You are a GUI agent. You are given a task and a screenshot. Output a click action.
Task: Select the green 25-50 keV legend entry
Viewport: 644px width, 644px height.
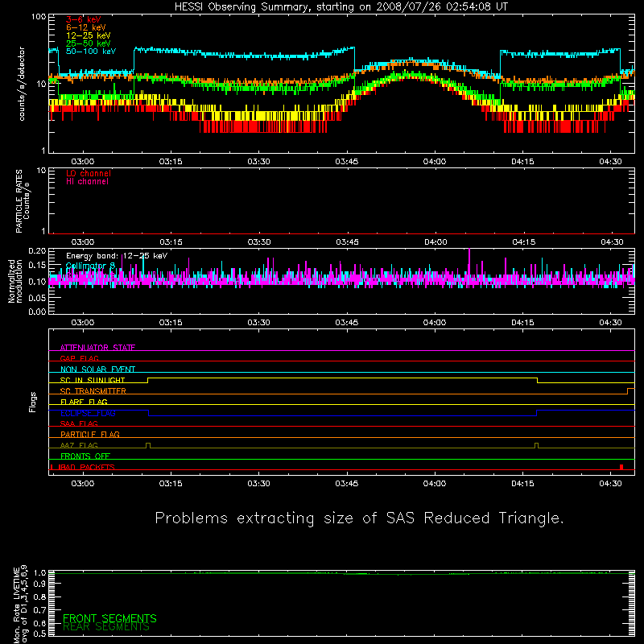(89, 43)
